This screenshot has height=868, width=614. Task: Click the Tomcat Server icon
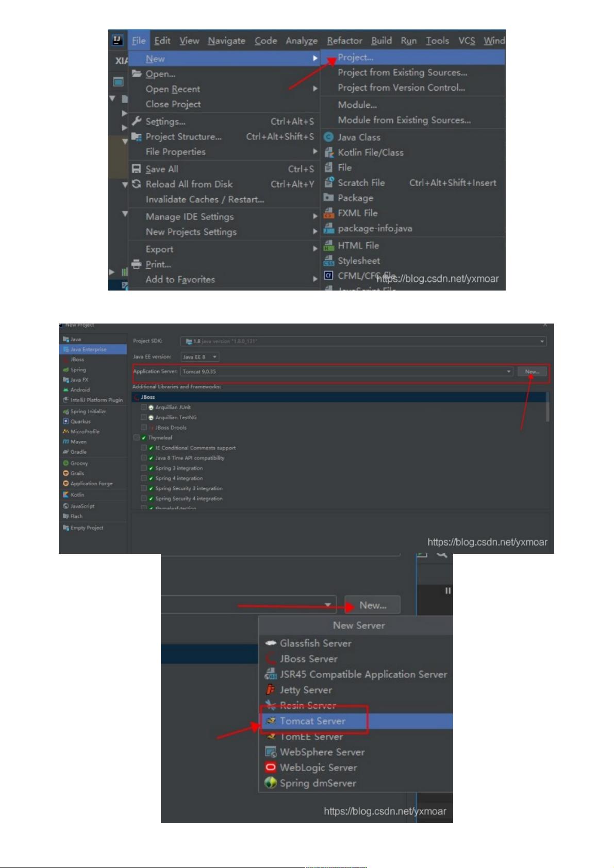(271, 721)
